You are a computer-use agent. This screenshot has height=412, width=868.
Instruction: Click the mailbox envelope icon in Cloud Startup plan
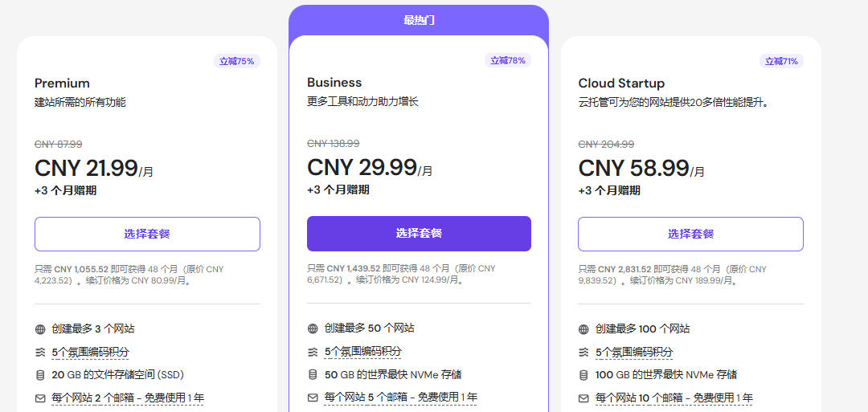click(583, 398)
